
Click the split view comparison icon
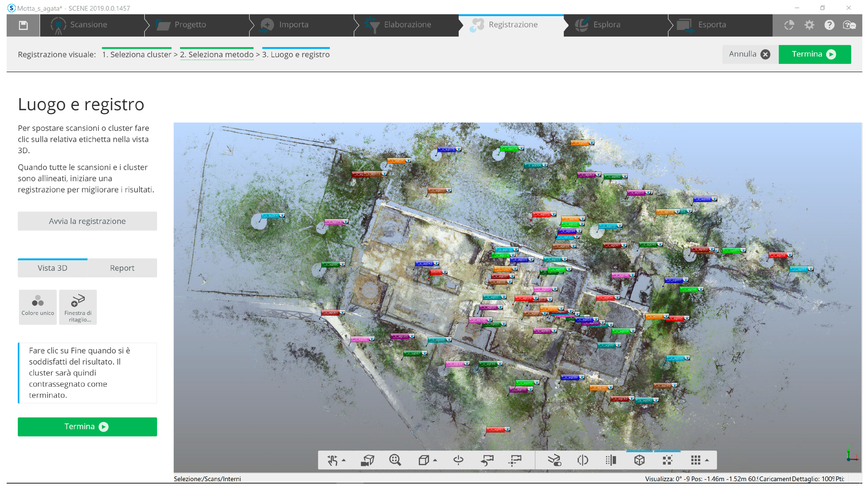(583, 460)
